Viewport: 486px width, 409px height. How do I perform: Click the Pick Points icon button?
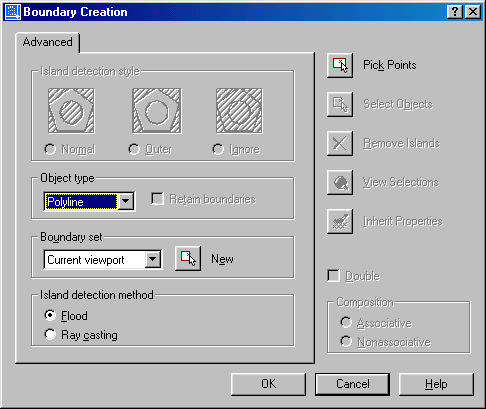tap(340, 65)
